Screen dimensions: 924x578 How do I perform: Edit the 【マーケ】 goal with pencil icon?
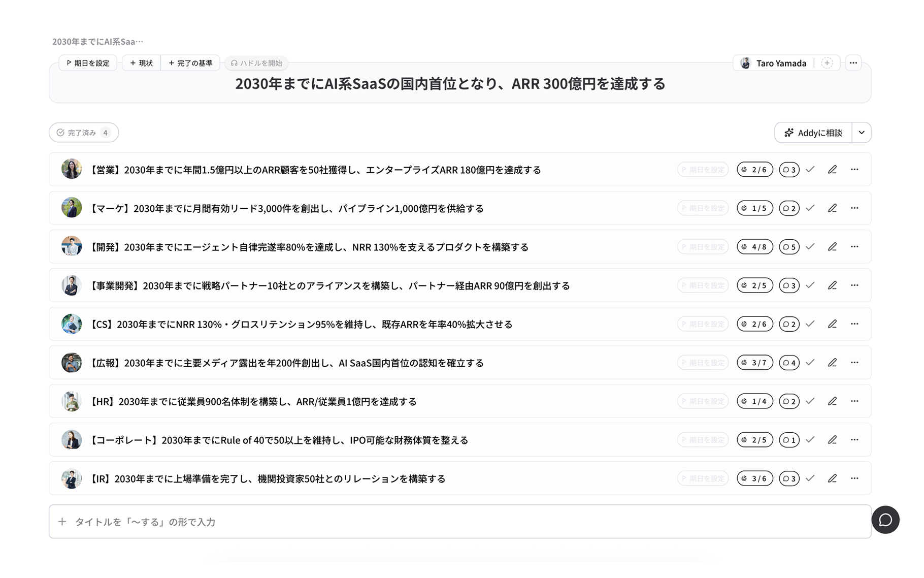click(832, 208)
